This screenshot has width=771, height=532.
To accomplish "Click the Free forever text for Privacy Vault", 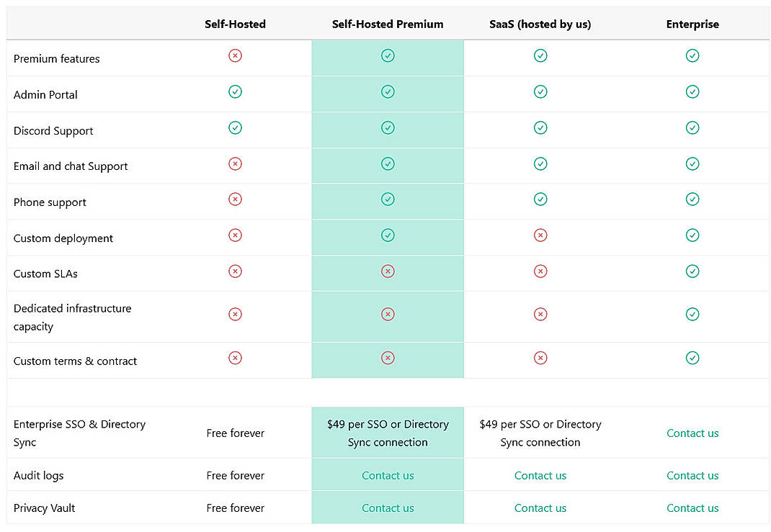I will pos(235,508).
